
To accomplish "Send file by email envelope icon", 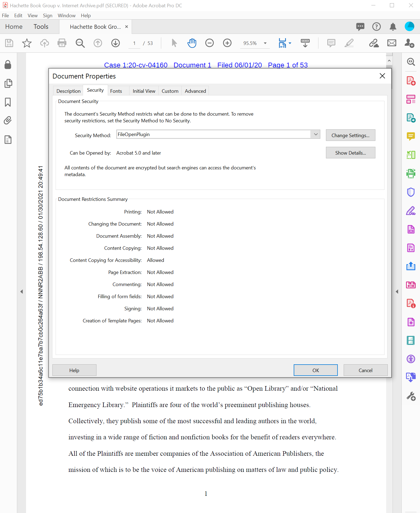I will click(392, 43).
